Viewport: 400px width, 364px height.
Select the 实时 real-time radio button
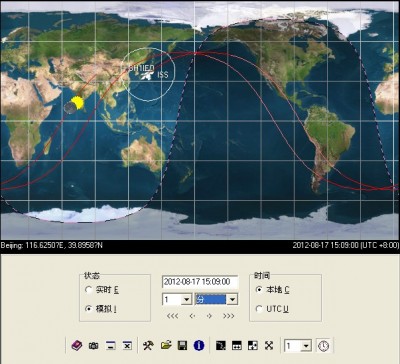[88, 289]
